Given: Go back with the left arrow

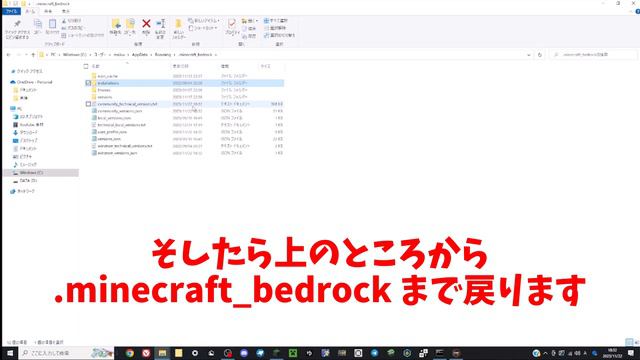Looking at the screenshot, I should [x=9, y=55].
